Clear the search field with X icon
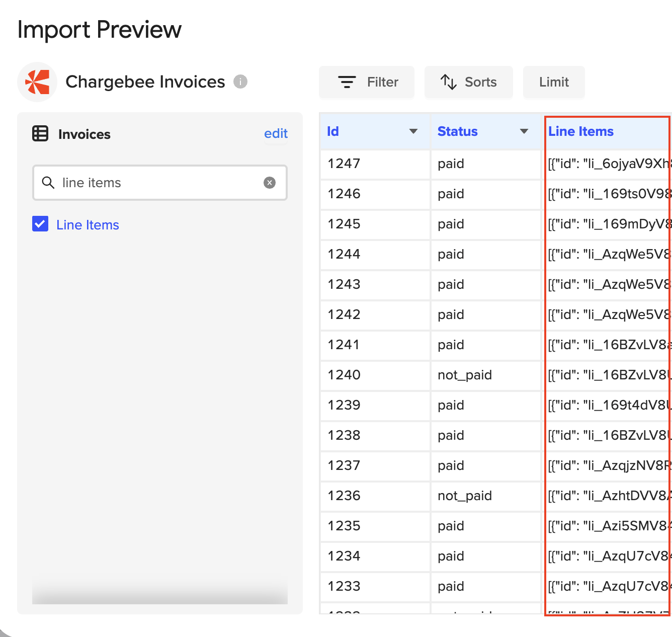This screenshot has height=637, width=672. 270,183
